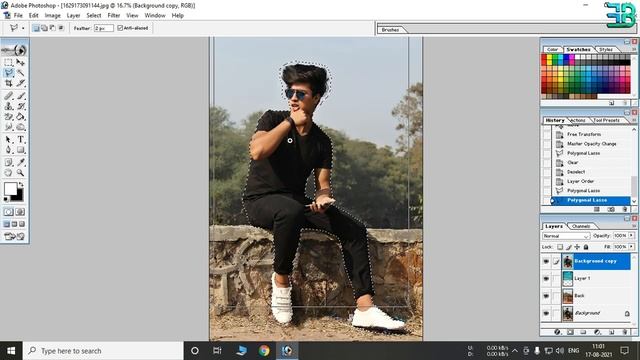Select the Type tool
The height and width of the screenshot is (360, 640).
[x=20, y=140]
